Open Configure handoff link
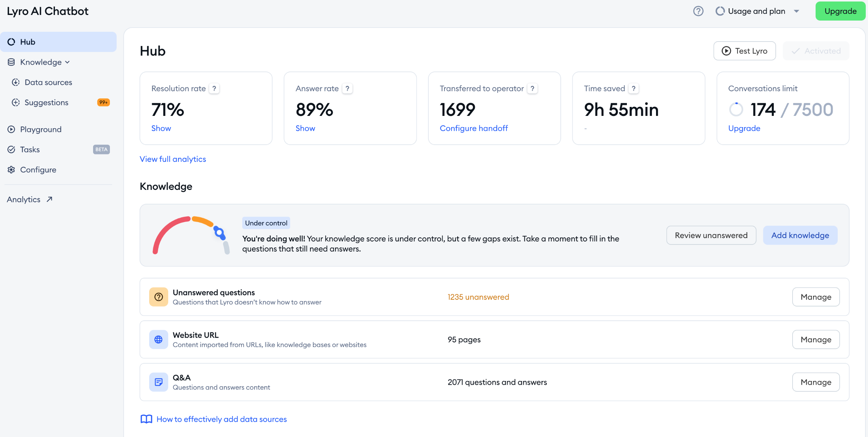Image resolution: width=868 pixels, height=437 pixels. point(474,128)
